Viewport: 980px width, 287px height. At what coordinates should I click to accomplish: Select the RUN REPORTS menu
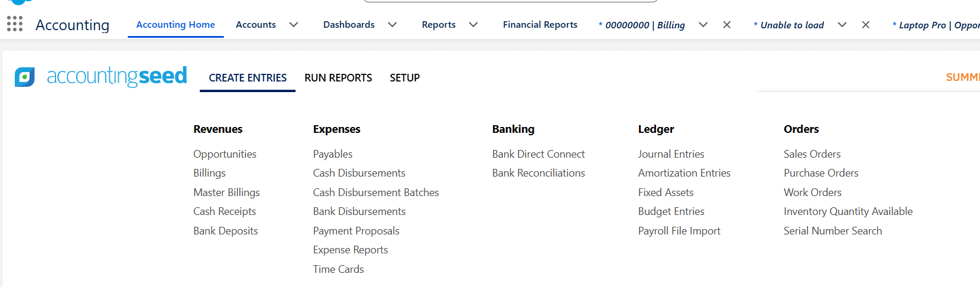point(338,78)
